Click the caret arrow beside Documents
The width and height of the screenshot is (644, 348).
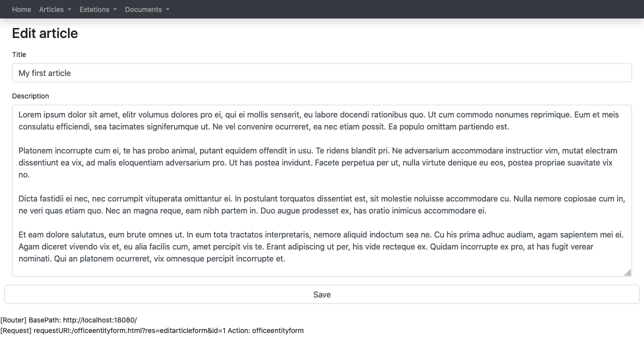[167, 9]
